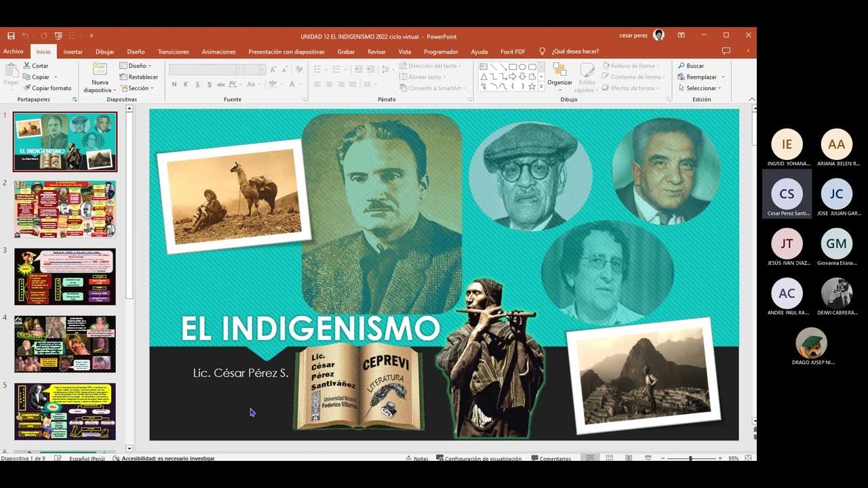
Task: Select slide 5 thumbnail
Action: tap(65, 411)
